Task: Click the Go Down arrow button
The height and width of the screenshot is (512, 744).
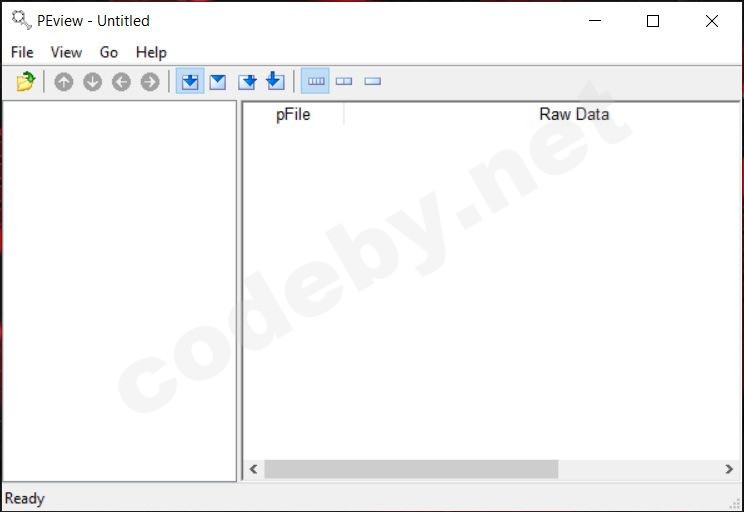Action: [x=93, y=82]
